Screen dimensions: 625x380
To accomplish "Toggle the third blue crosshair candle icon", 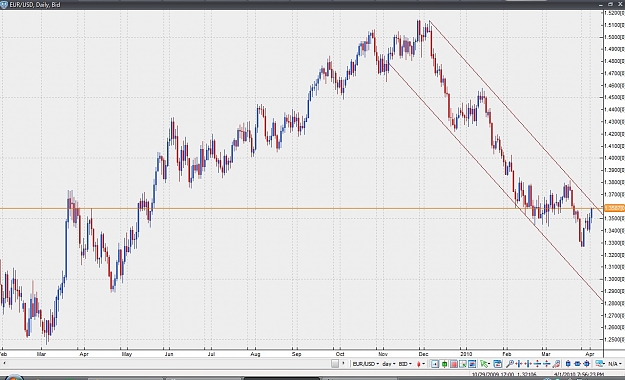I will 587,364.
